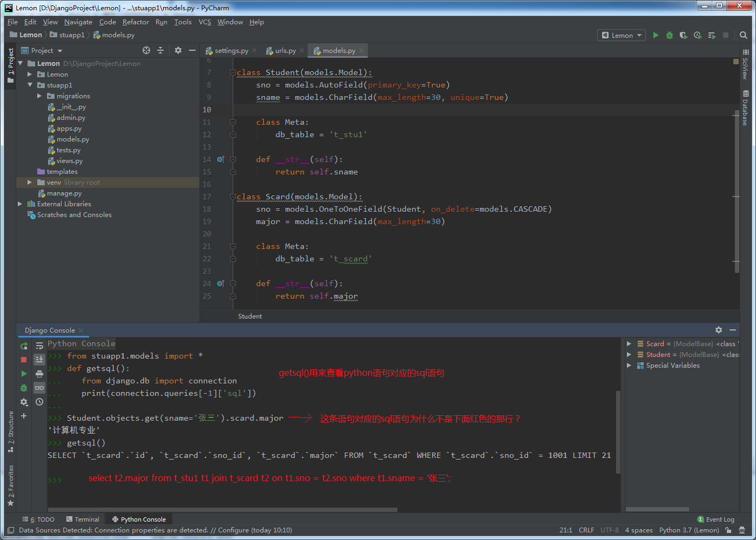Image resolution: width=756 pixels, height=540 pixels.
Task: Click the Search Everywhere magnifier
Action: pyautogui.click(x=744, y=35)
